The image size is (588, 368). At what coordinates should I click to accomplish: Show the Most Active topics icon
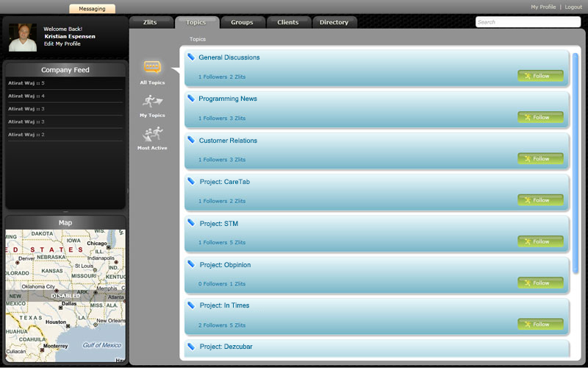coord(152,135)
